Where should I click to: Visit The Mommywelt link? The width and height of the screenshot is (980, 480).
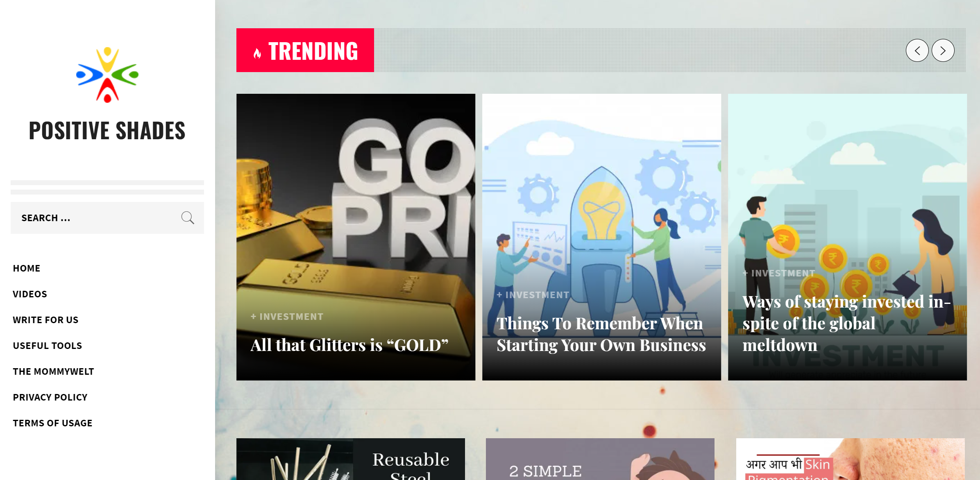(x=53, y=371)
